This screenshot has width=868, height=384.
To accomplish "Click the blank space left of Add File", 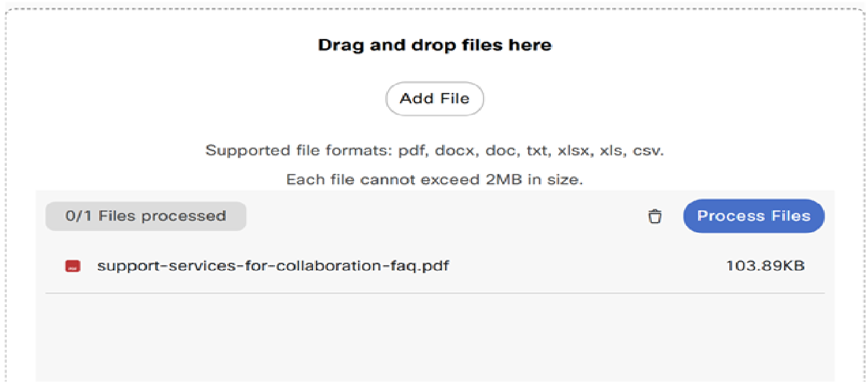I will pyautogui.click(x=198, y=99).
